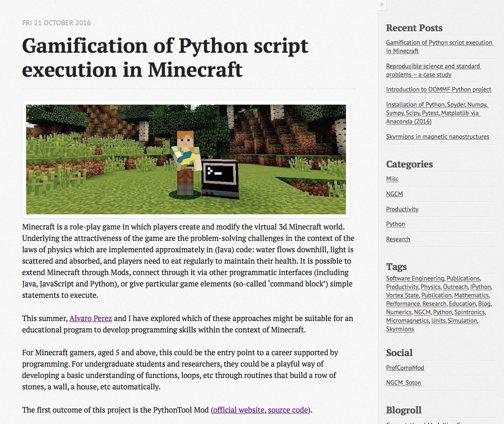
Task: Select the 'Micromagnetics' tag
Action: click(407, 320)
